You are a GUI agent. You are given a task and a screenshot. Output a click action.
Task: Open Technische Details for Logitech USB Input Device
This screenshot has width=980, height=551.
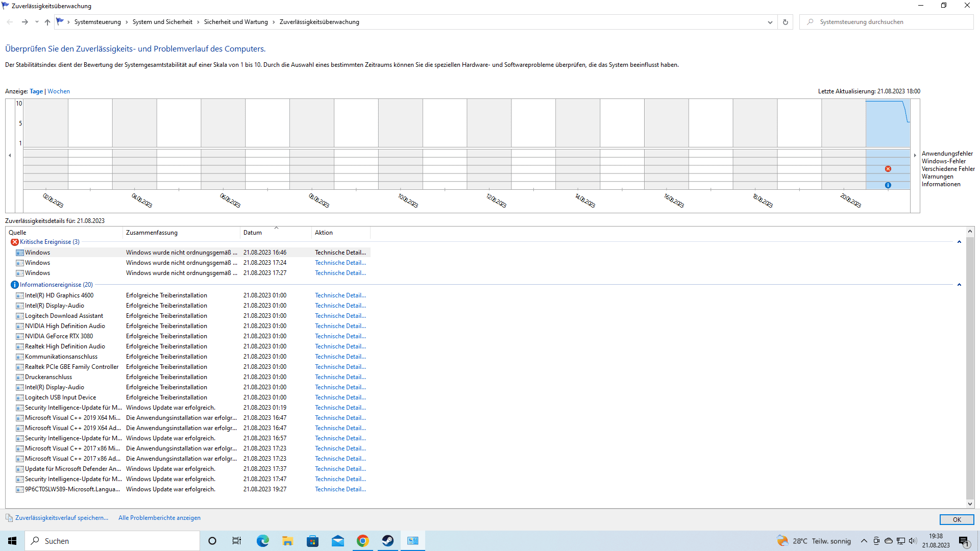pyautogui.click(x=340, y=397)
